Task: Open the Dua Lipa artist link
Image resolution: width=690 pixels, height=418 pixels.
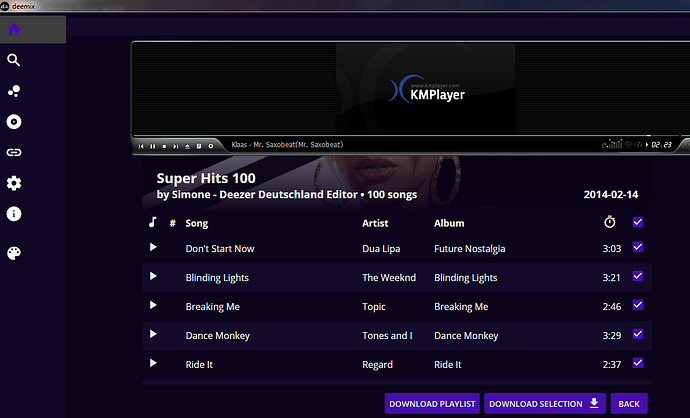Action: tap(380, 249)
